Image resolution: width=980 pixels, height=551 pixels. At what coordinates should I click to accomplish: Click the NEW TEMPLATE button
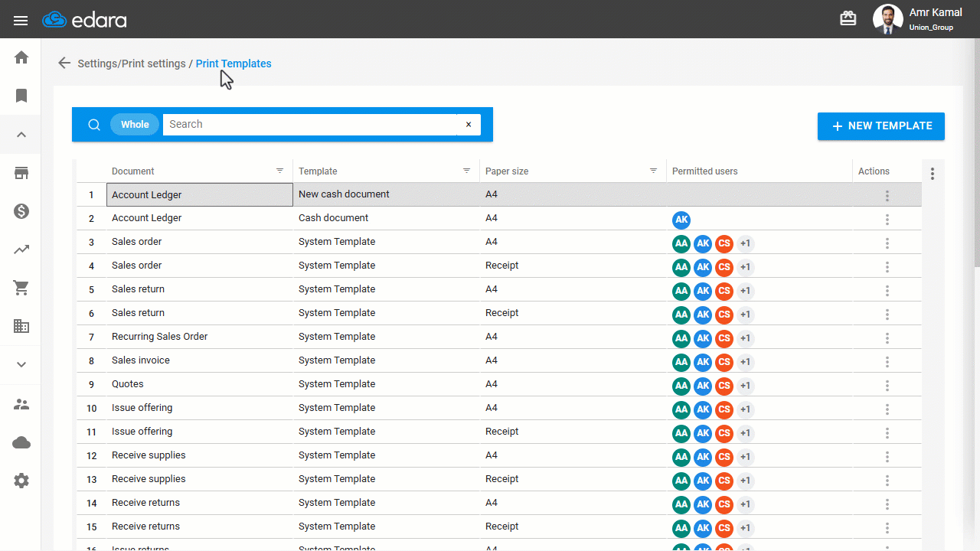click(881, 126)
